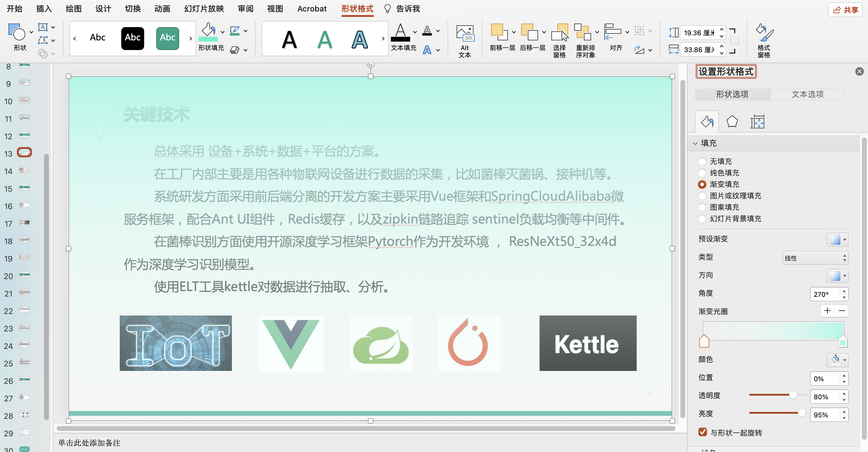Open the 插入 ribbon tab
868x452 pixels.
click(44, 9)
